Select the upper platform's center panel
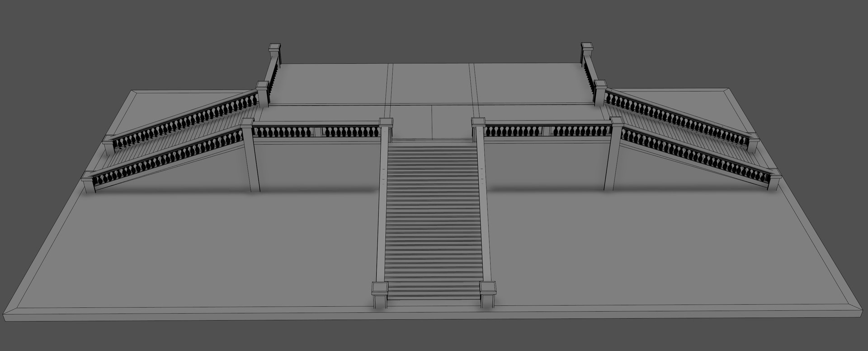Screen dimensions: 868x351 pyautogui.click(x=432, y=84)
